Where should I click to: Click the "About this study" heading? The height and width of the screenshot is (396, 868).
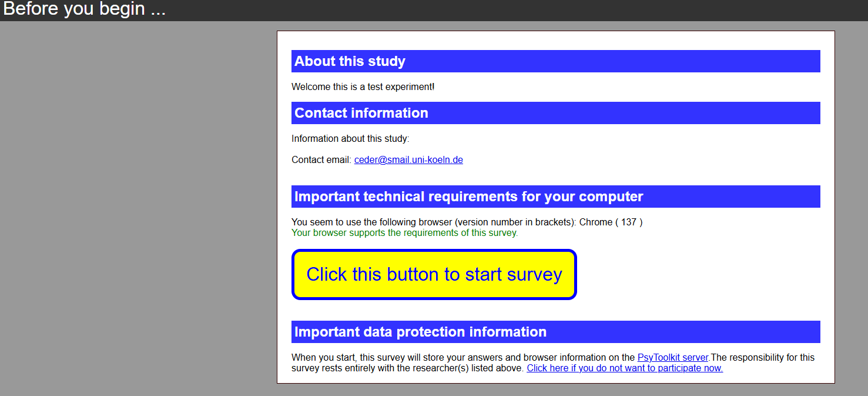tap(350, 61)
